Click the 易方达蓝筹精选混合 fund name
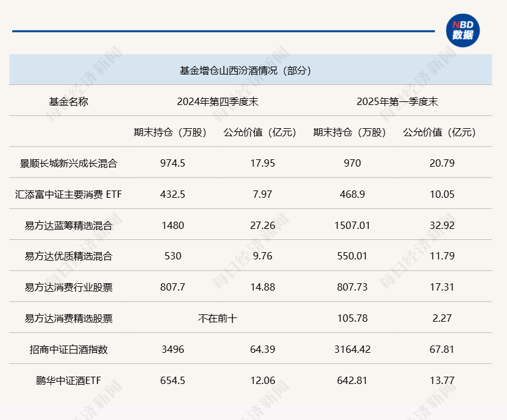Image resolution: width=507 pixels, height=420 pixels. click(68, 225)
